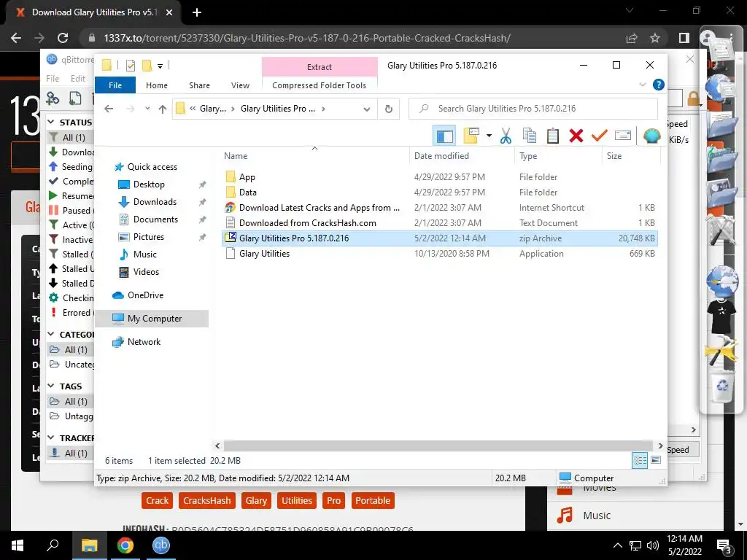Click the Classic Shell settings shell icon
Viewport: 747px width, 560px height.
pos(651,136)
